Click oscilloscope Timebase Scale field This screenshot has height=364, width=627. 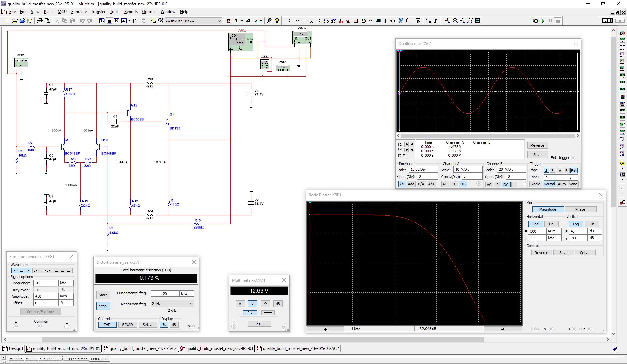click(x=423, y=170)
